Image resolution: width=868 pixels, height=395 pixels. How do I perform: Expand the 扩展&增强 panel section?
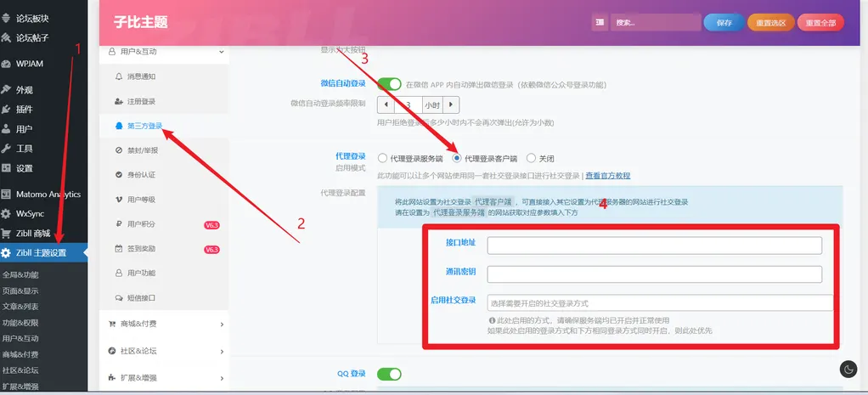pos(165,378)
